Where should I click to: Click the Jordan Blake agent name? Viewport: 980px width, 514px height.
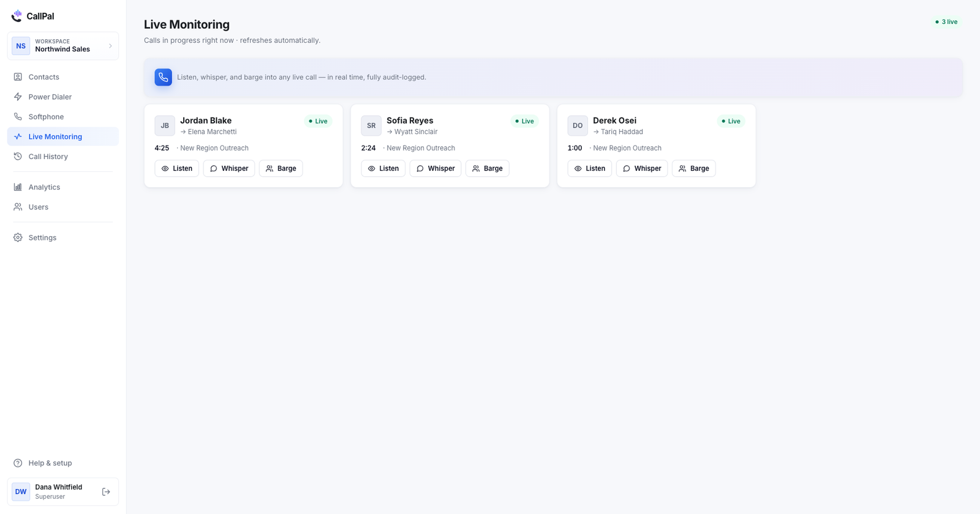point(206,121)
